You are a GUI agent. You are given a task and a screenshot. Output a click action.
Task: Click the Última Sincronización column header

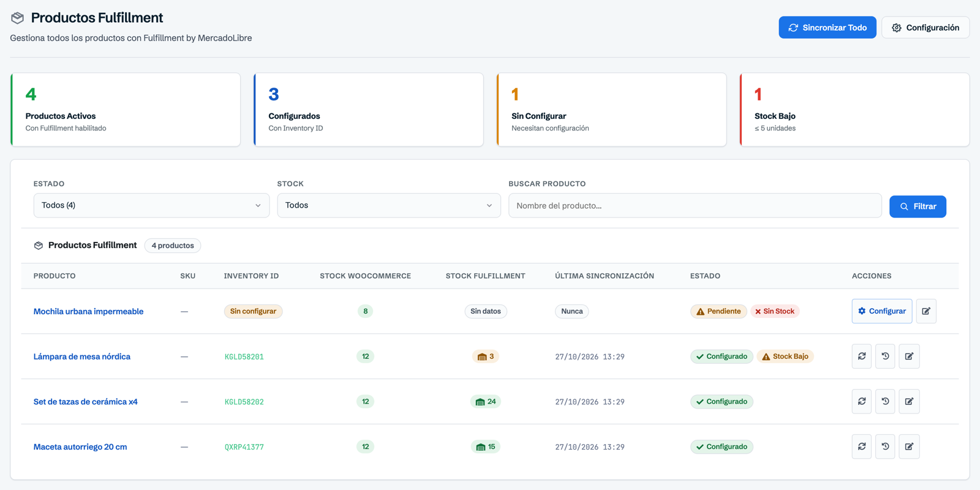click(605, 276)
